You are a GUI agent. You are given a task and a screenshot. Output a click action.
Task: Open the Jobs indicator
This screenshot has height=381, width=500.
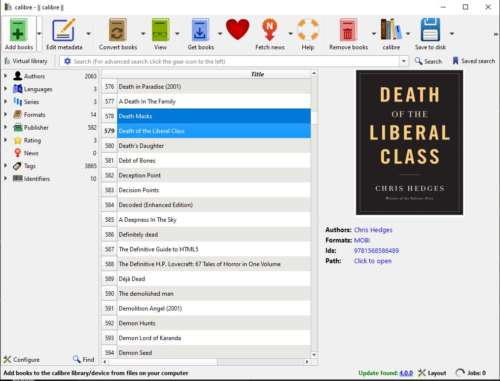[471, 373]
